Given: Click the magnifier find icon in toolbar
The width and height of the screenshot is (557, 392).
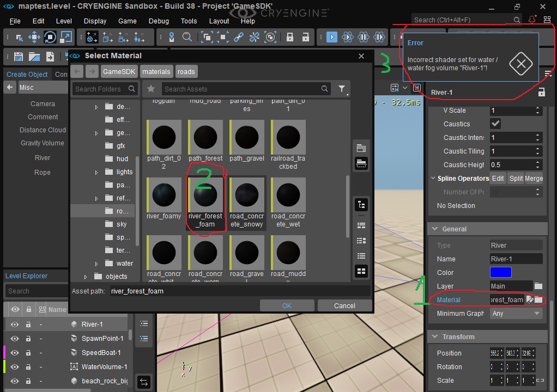Looking at the screenshot, I should coord(187,37).
